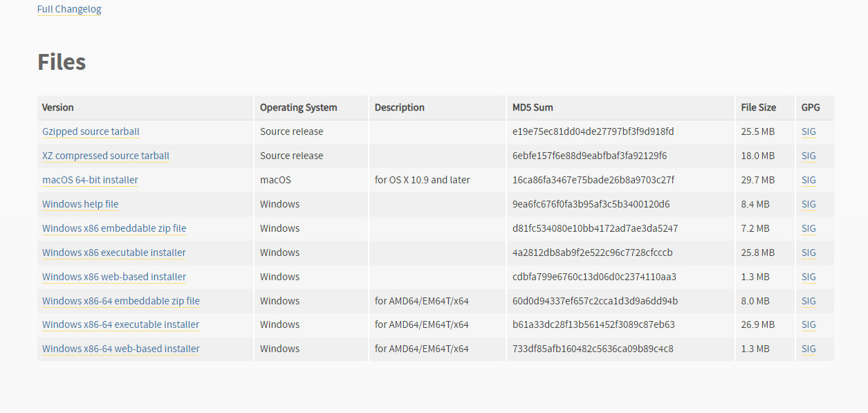
Task: Open the Full Changelog link
Action: coord(69,10)
